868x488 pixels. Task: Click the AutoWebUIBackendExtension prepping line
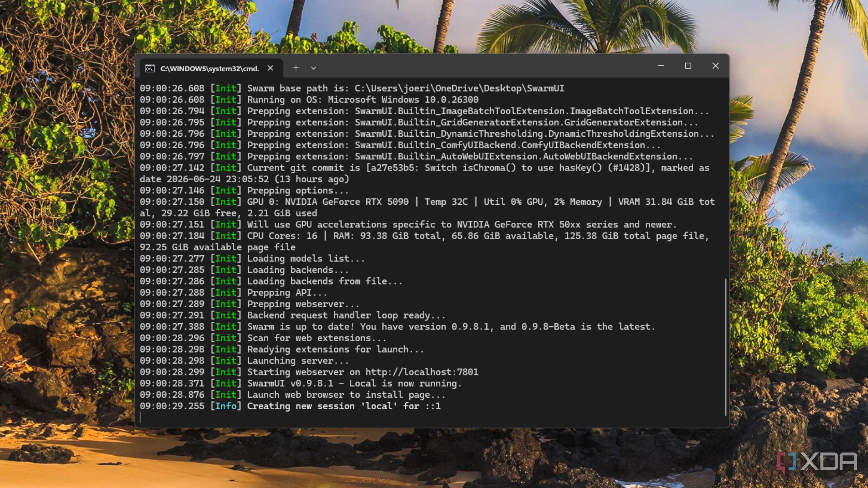pos(416,156)
